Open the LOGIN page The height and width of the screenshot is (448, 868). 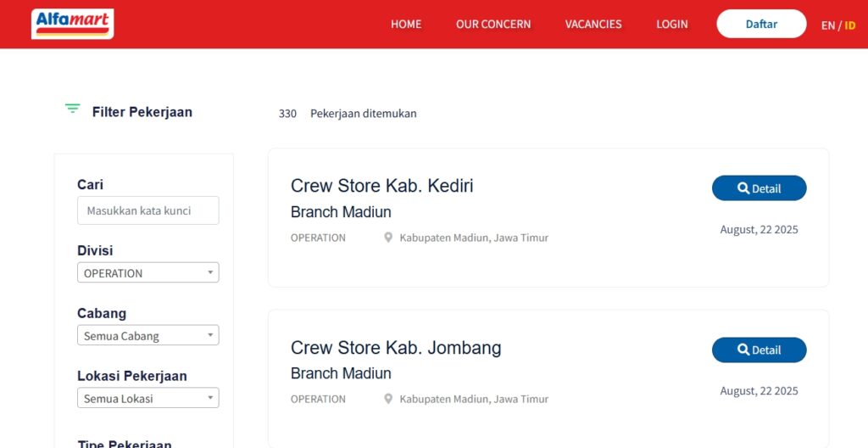tap(672, 25)
